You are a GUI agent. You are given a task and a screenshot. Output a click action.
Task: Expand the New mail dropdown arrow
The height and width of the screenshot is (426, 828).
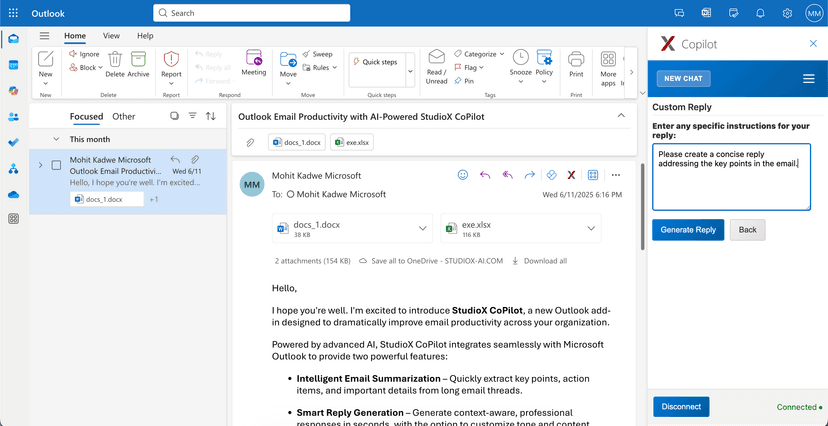point(45,83)
